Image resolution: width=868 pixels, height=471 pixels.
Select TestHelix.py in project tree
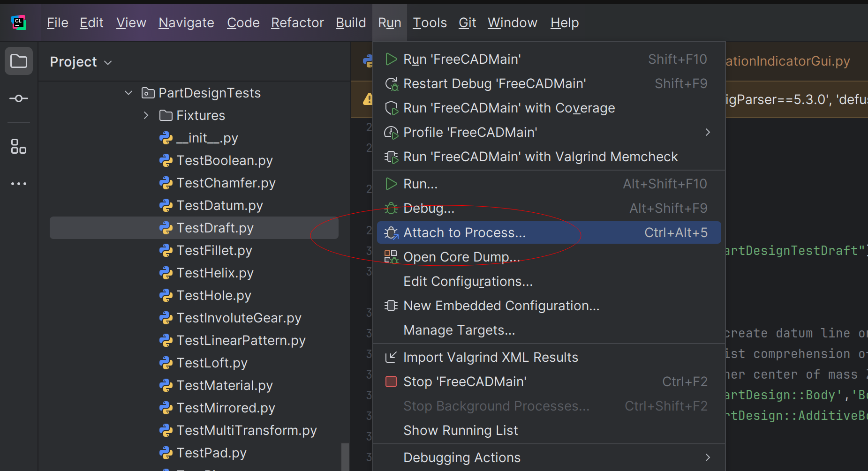[215, 273]
